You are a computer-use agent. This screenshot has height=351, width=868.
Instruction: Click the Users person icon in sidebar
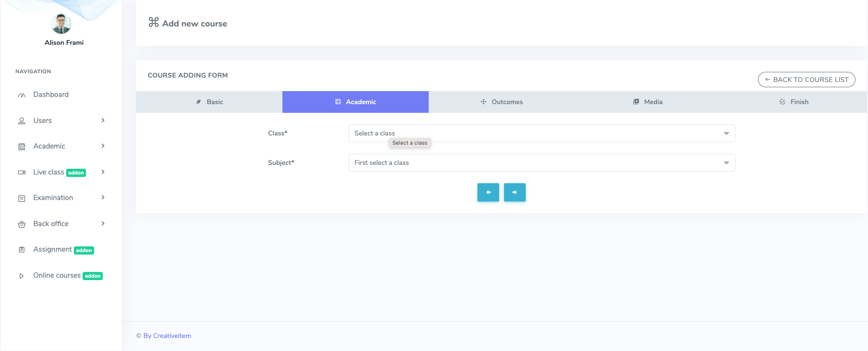22,121
